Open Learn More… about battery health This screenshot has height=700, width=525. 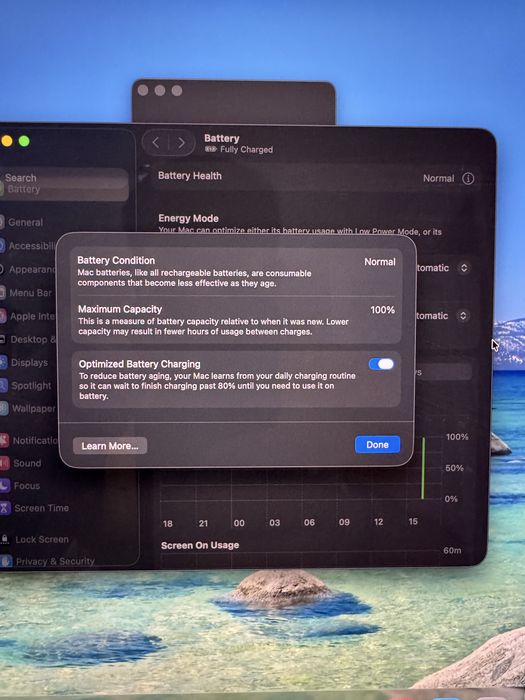click(110, 446)
